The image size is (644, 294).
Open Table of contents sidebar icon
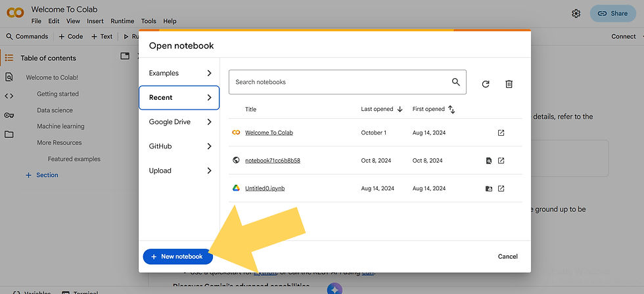9,58
